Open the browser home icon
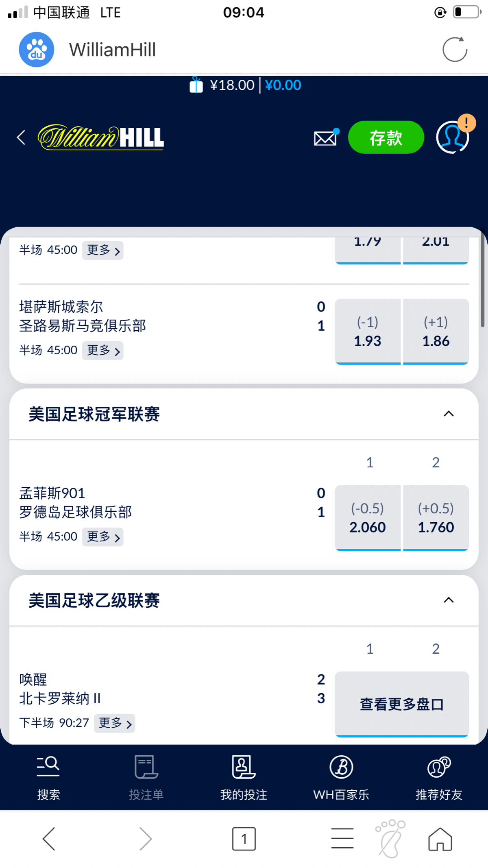 [x=440, y=839]
